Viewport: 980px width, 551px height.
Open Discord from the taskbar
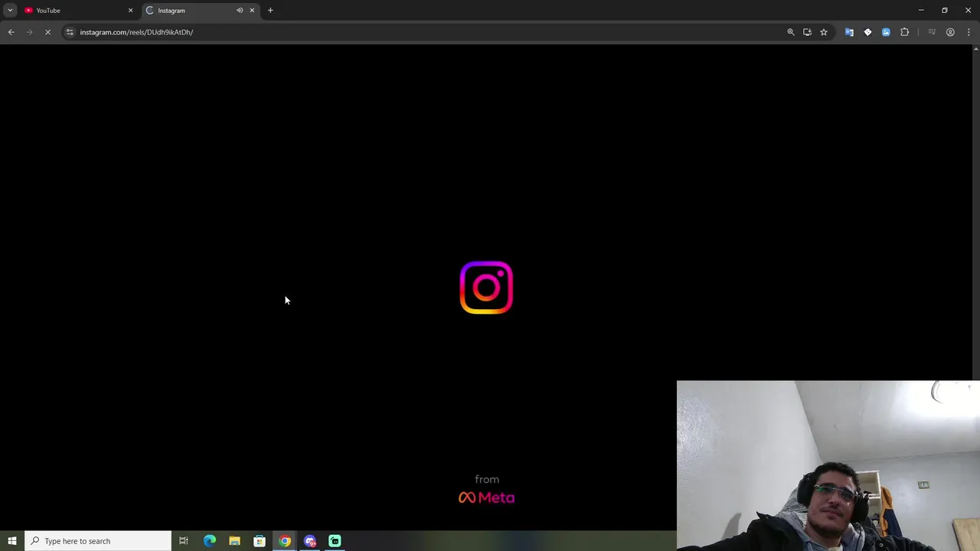click(310, 541)
